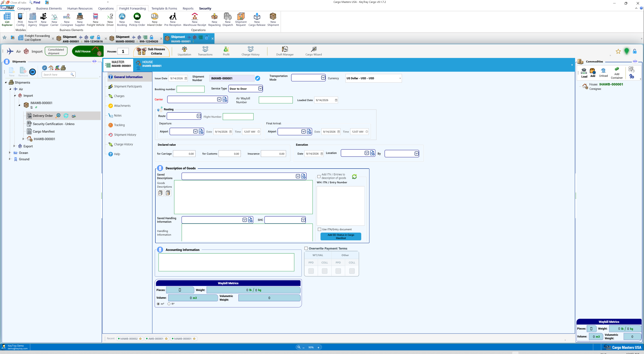The height and width of the screenshot is (354, 644).
Task: Open the Transactions tool
Action: pyautogui.click(x=205, y=51)
